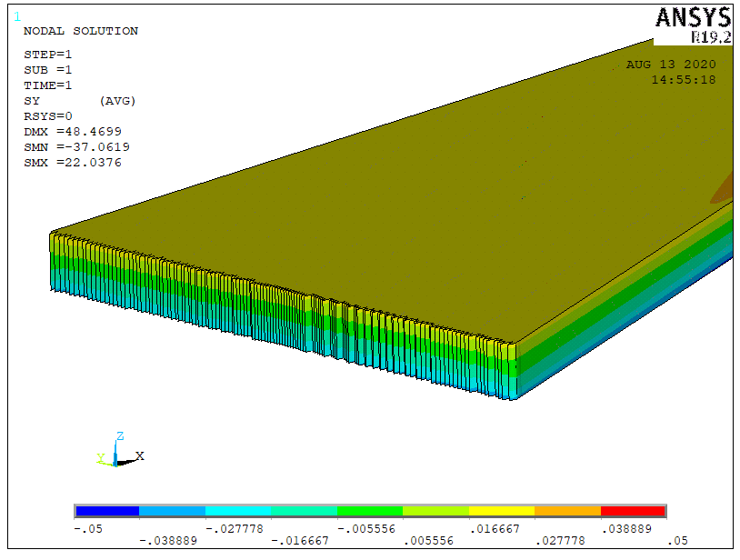Viewport: 740px width, 560px height.
Task: Click the NODAL SOLUTION title text
Action: [80, 31]
